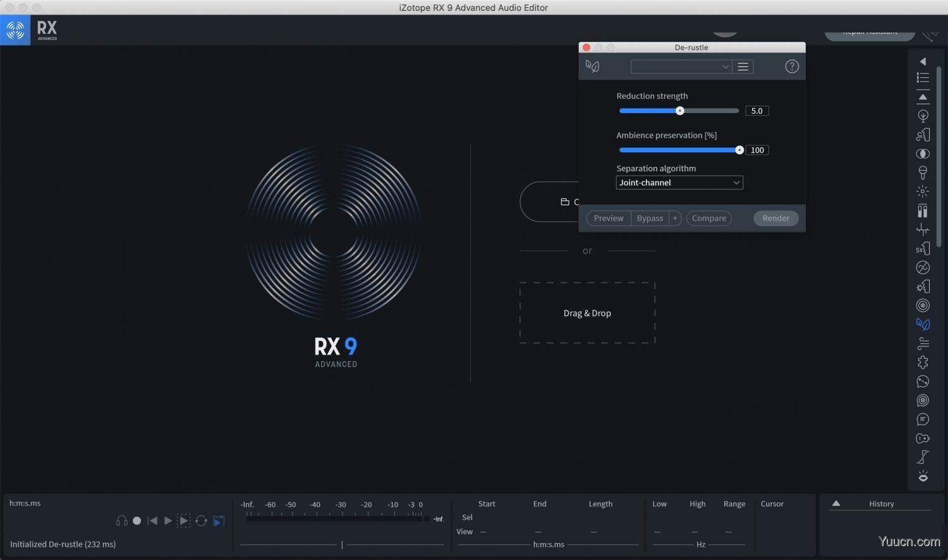948x560 pixels.
Task: Click the Hz frequency unit label
Action: pyautogui.click(x=701, y=544)
